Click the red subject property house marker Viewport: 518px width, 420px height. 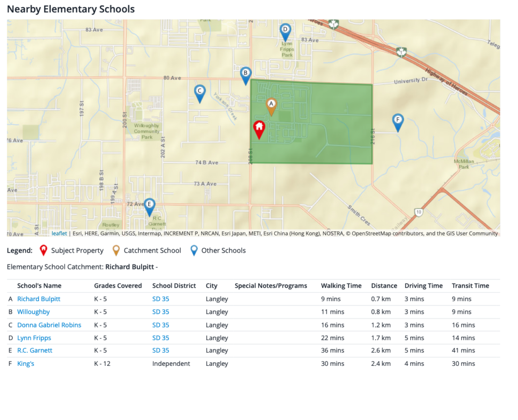pos(259,130)
